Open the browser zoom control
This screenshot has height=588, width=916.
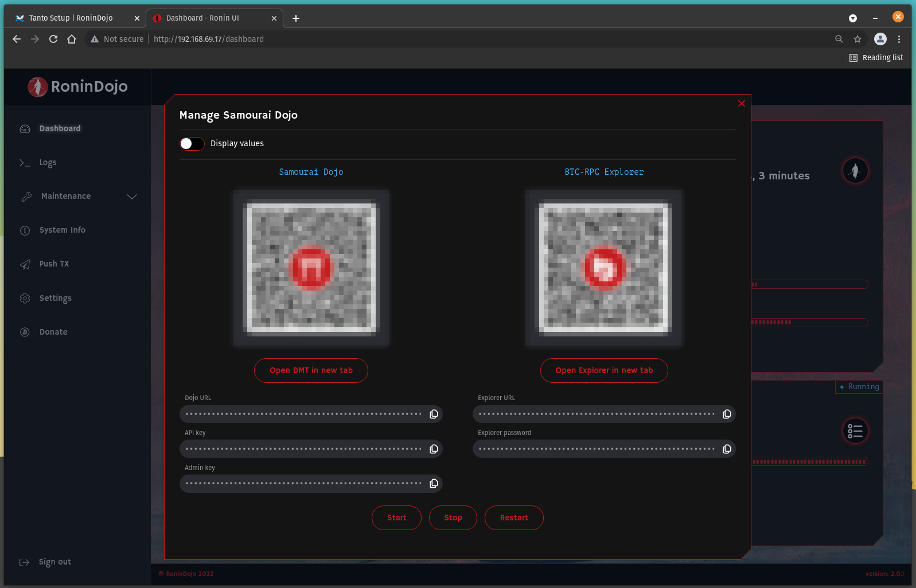[x=839, y=39]
